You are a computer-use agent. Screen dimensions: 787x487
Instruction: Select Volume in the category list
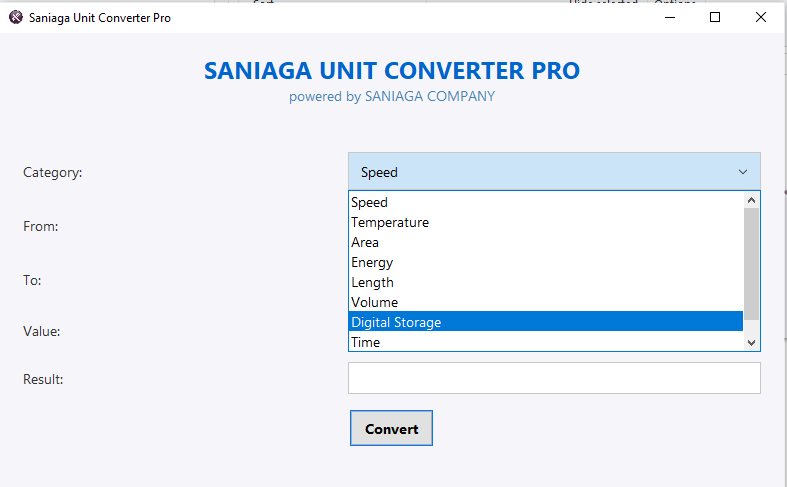[546, 302]
